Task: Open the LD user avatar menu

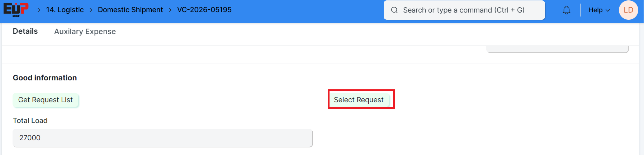Action: pos(628,10)
